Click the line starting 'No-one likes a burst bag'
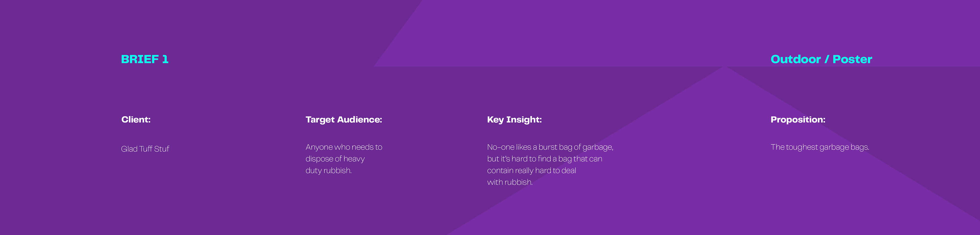Viewport: 980px width, 235px height. click(x=550, y=147)
